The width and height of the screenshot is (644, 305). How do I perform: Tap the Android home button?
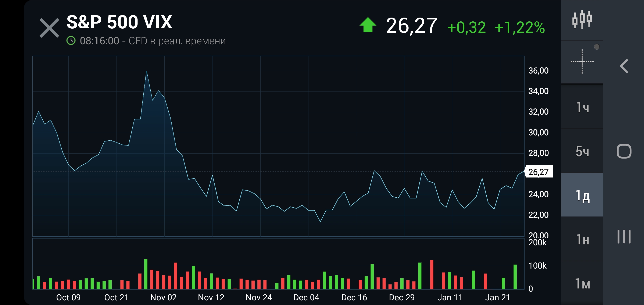(624, 151)
